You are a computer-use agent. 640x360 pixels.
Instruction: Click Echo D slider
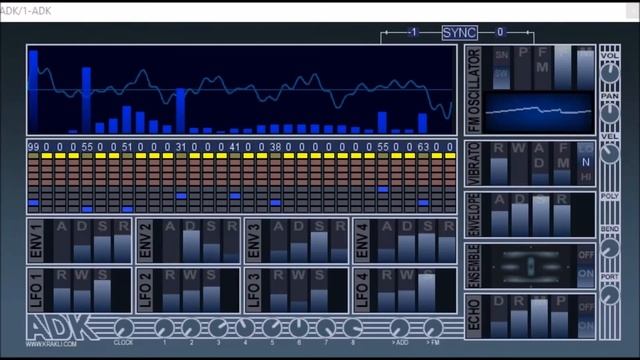pos(499,317)
